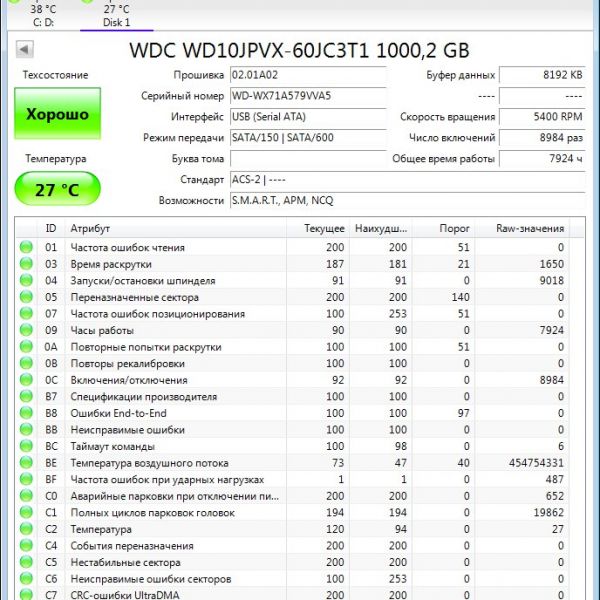Screen dimensions: 600x600
Task: Select Неисправимые ошибки секторов attribute
Action: (x=151, y=579)
